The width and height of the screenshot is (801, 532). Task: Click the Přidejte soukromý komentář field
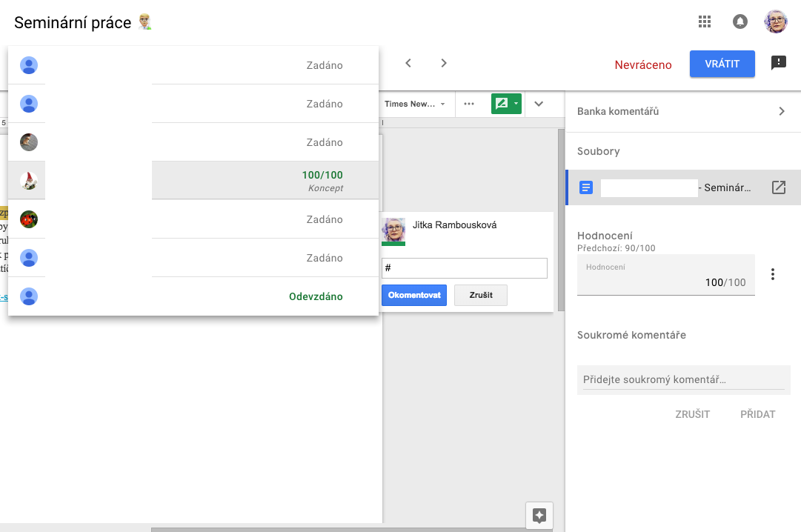(x=683, y=379)
